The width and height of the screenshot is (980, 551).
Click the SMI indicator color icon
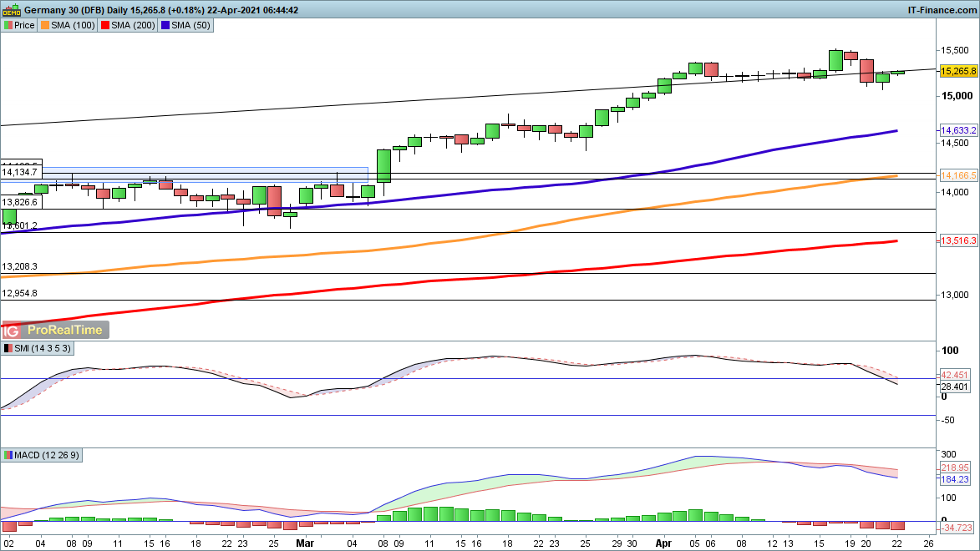pyautogui.click(x=8, y=347)
